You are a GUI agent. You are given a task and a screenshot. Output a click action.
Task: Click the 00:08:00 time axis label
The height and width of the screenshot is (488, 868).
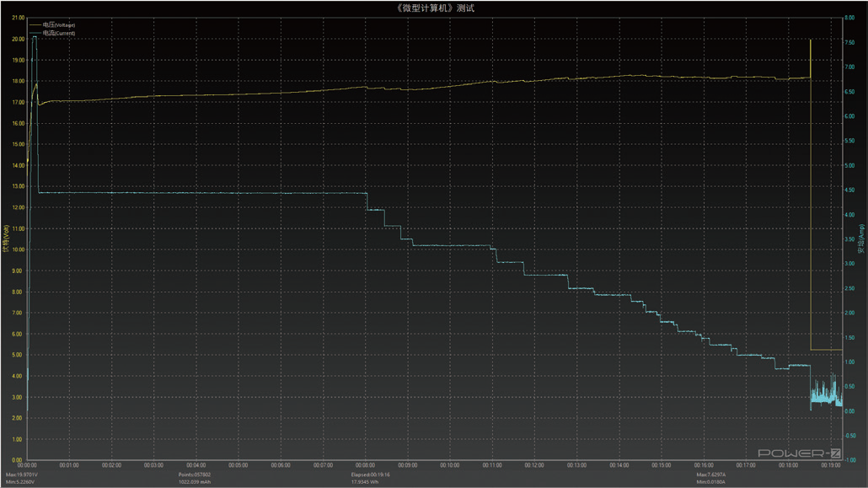366,465
